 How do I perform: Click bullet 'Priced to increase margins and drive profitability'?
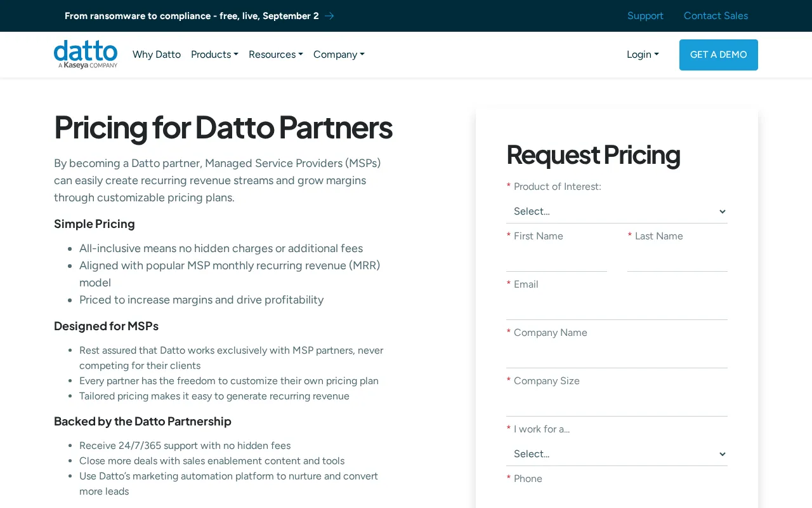click(x=201, y=300)
